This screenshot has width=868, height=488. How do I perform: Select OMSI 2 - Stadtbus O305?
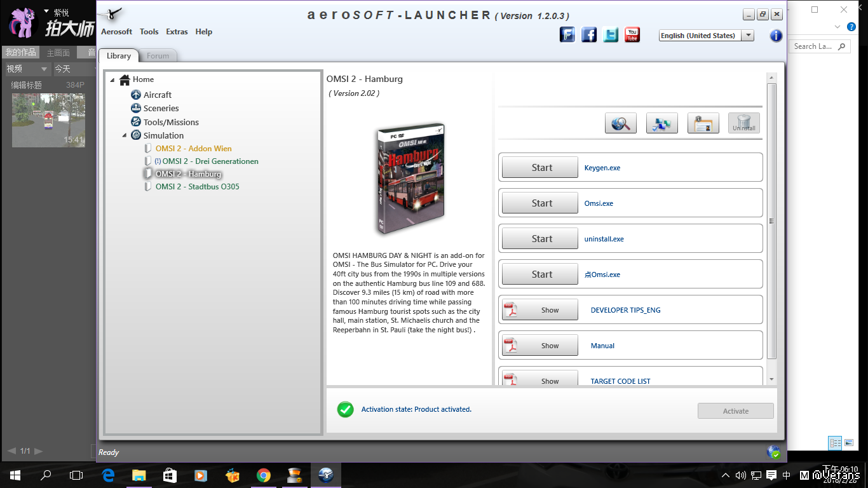[x=198, y=187]
